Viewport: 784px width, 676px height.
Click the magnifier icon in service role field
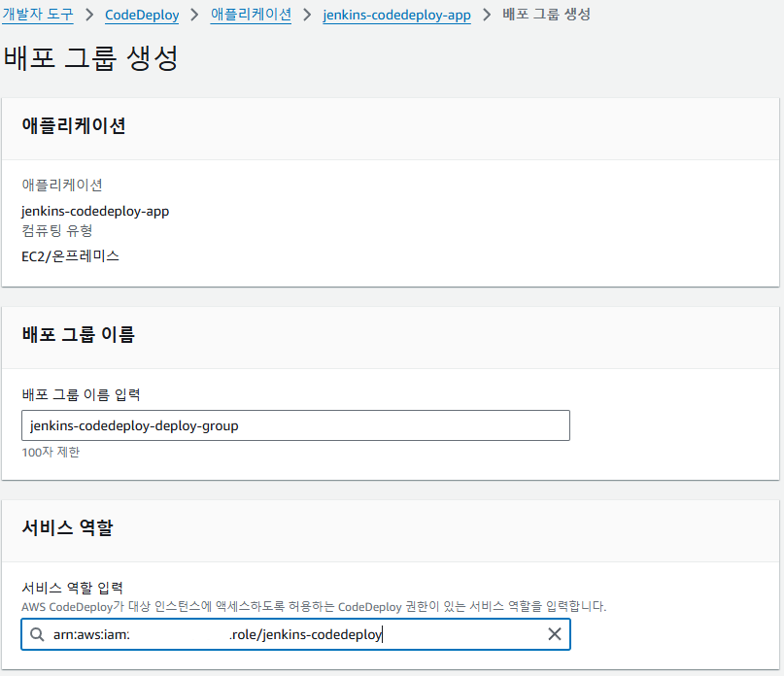point(37,634)
